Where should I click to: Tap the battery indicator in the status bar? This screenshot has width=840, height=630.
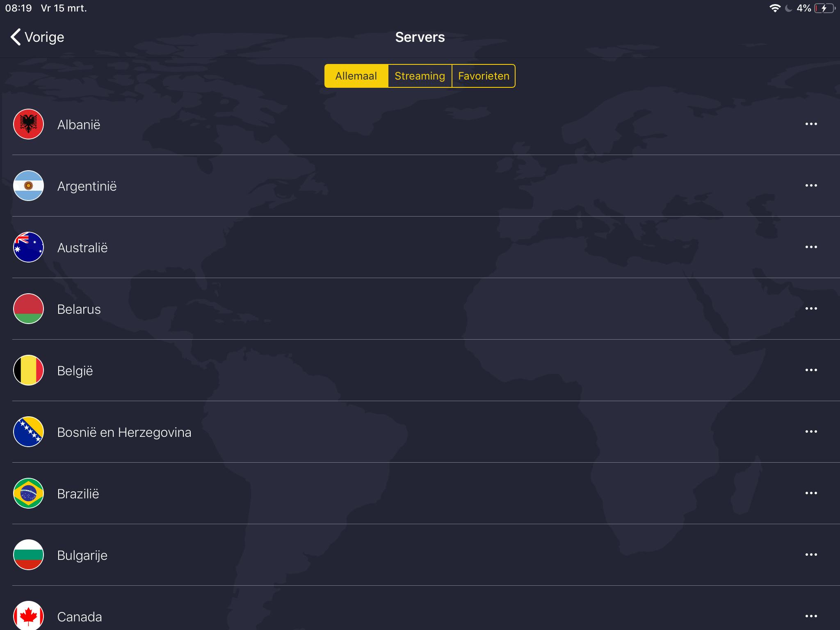pos(824,8)
